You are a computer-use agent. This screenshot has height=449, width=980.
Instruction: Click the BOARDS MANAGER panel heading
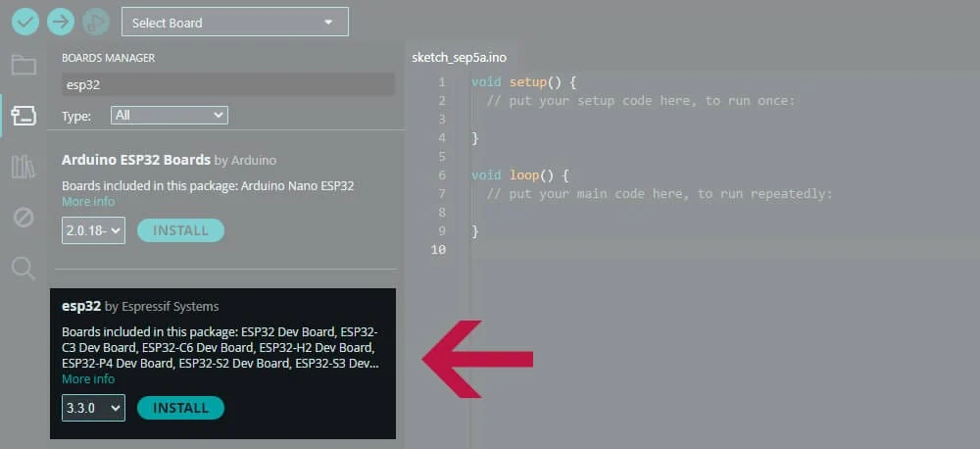coord(108,58)
